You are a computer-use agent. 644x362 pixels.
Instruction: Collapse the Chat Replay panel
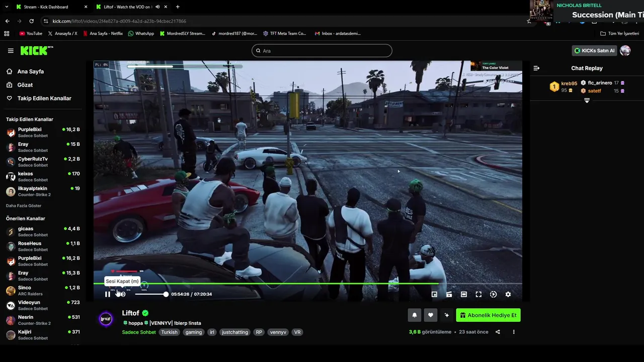[x=536, y=68]
